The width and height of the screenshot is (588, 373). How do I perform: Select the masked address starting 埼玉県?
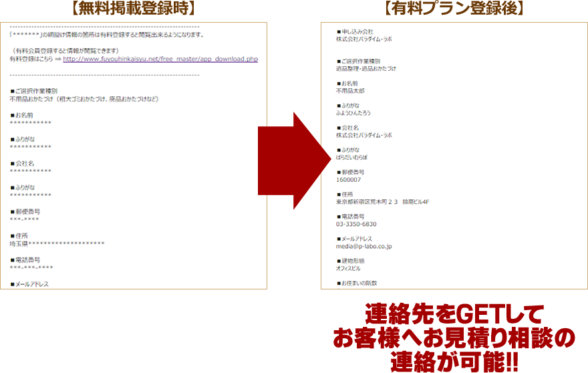pos(57,243)
